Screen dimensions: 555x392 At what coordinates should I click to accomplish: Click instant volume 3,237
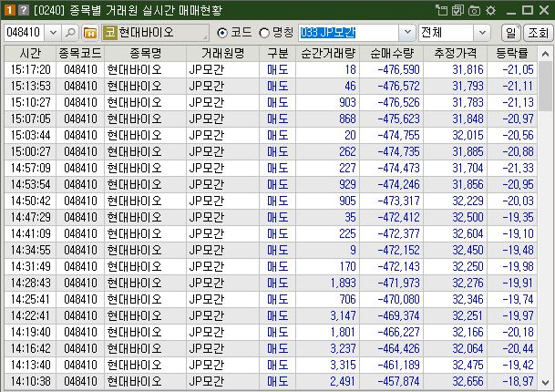click(343, 349)
